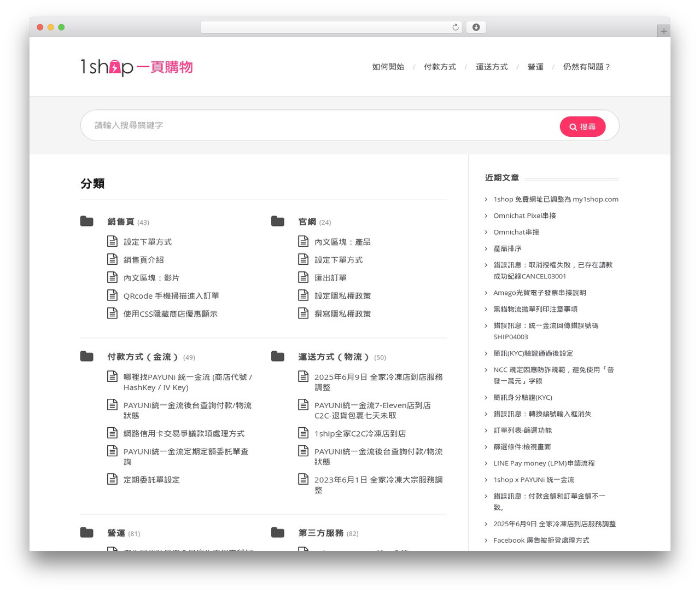Screen dimensions: 700x593
Task: Click the document icon beside 內文區塊：影片
Action: (112, 277)
